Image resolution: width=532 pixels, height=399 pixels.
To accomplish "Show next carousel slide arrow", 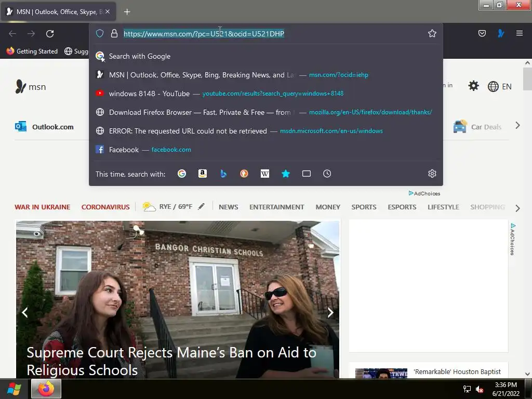I will (x=330, y=312).
